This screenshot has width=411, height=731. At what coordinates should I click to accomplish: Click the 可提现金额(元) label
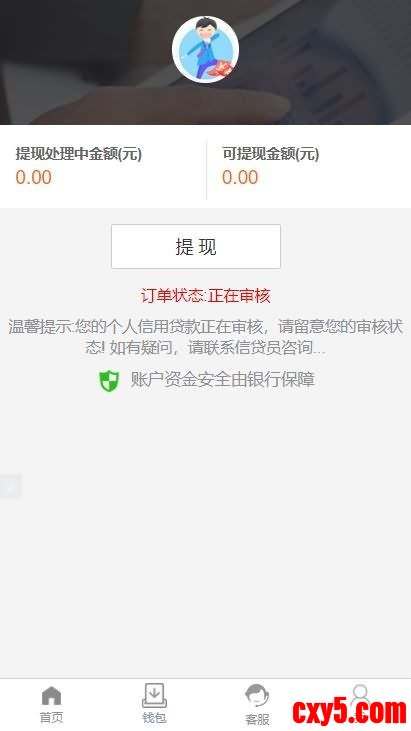coord(270,153)
